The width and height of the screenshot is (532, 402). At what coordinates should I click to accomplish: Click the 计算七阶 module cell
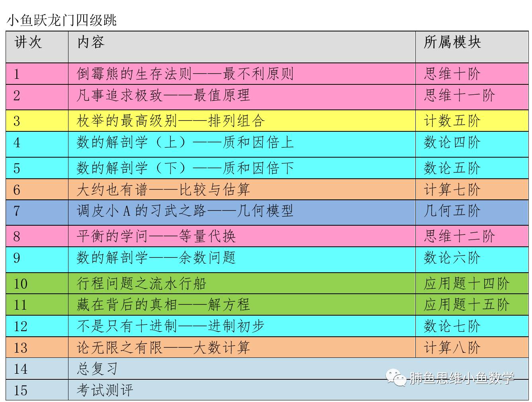[x=472, y=189]
